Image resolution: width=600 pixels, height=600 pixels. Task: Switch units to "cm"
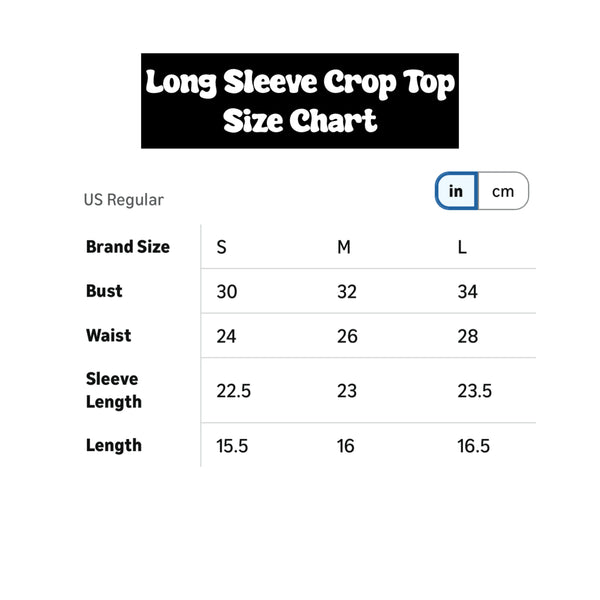[x=503, y=191]
